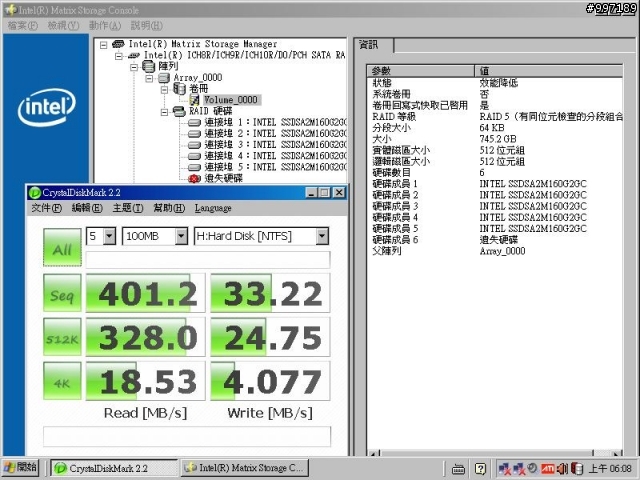Open the Matrix Storage tray icon beside clock
This screenshot has height=480, width=640.
(x=577, y=469)
